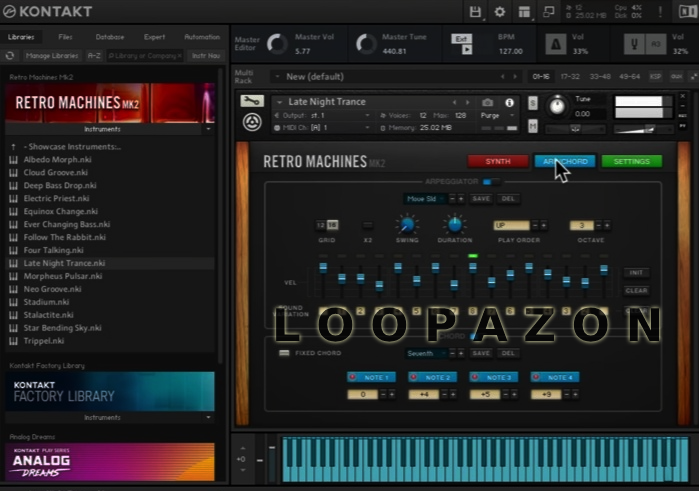
Task: Click the library search field
Action: (x=144, y=56)
